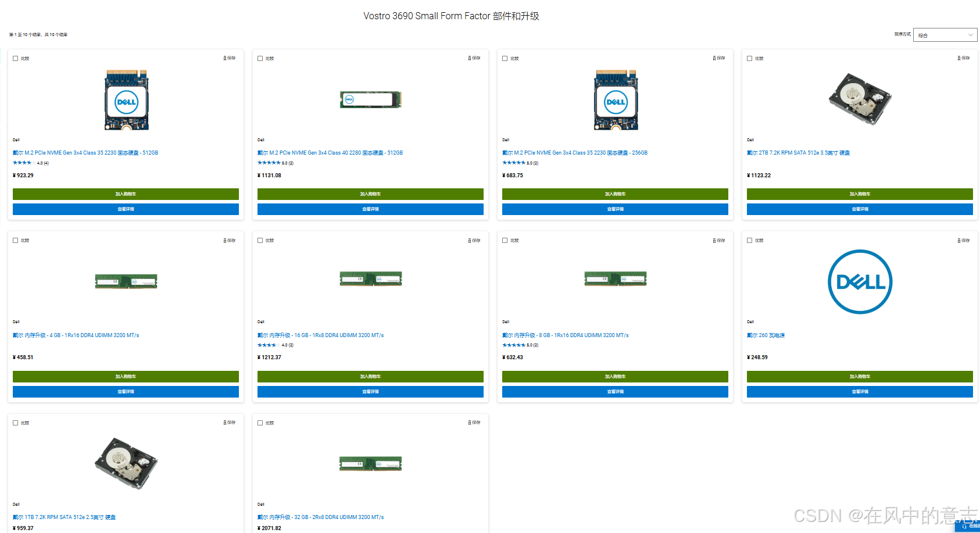Image resolution: width=980 pixels, height=533 pixels.
Task: Open the 32 GB 2Rx8 DDR4 memory link
Action: [321, 517]
